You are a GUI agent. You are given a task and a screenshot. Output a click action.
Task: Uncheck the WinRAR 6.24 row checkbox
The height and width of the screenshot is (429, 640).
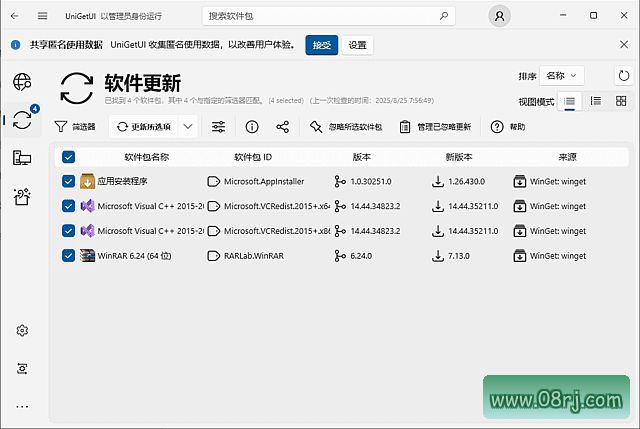click(68, 256)
